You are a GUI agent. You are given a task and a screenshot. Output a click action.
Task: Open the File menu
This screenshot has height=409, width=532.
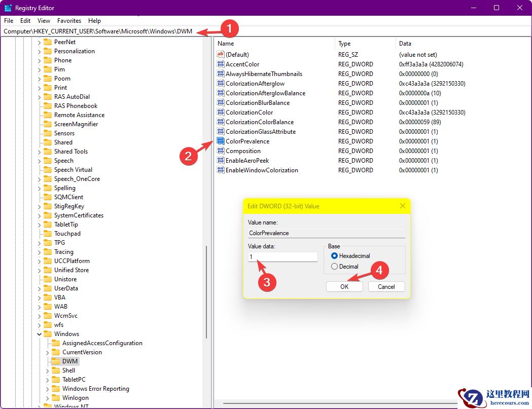pyautogui.click(x=9, y=21)
